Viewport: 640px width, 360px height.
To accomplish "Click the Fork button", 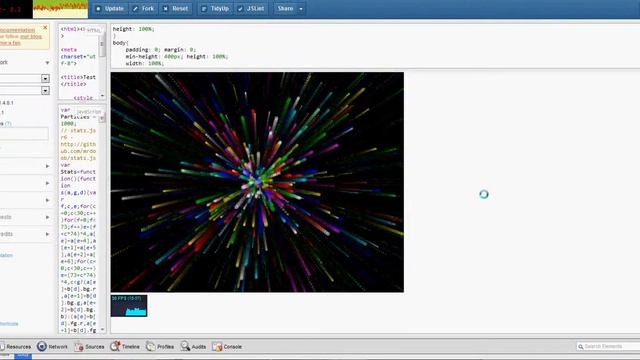I will tap(144, 9).
